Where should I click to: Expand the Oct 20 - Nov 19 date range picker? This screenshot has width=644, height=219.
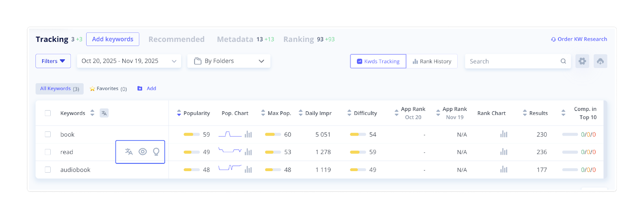[129, 61]
